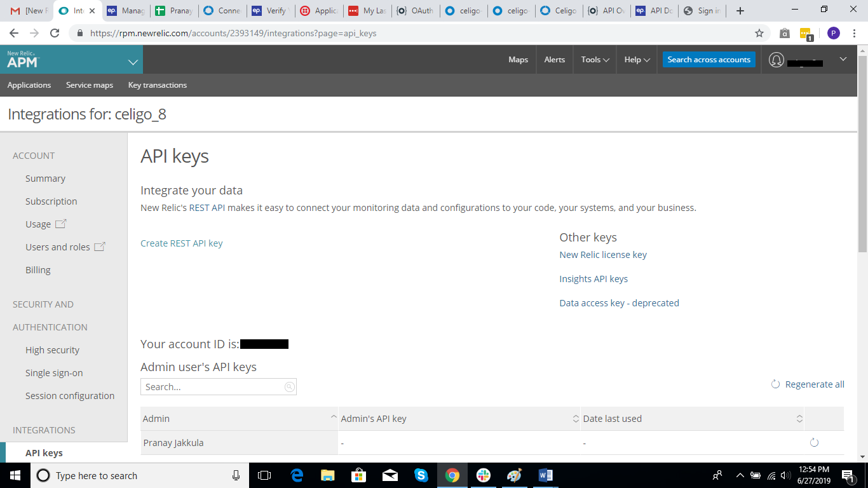
Task: Open Data access key - deprecated link
Action: (x=619, y=303)
